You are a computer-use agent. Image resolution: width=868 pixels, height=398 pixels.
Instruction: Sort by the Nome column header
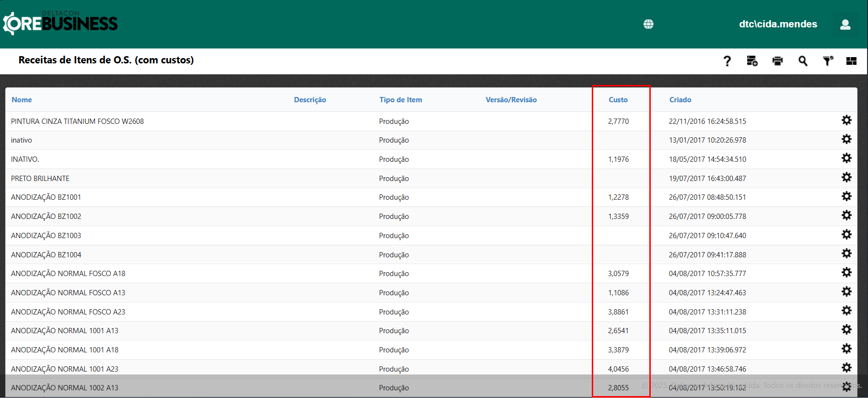tap(22, 100)
